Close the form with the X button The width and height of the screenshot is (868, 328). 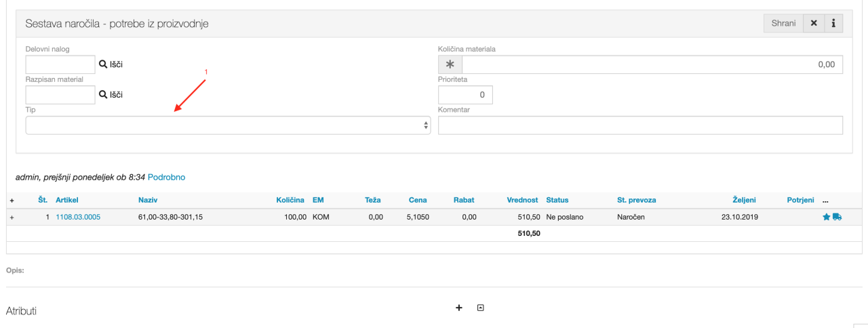click(814, 23)
